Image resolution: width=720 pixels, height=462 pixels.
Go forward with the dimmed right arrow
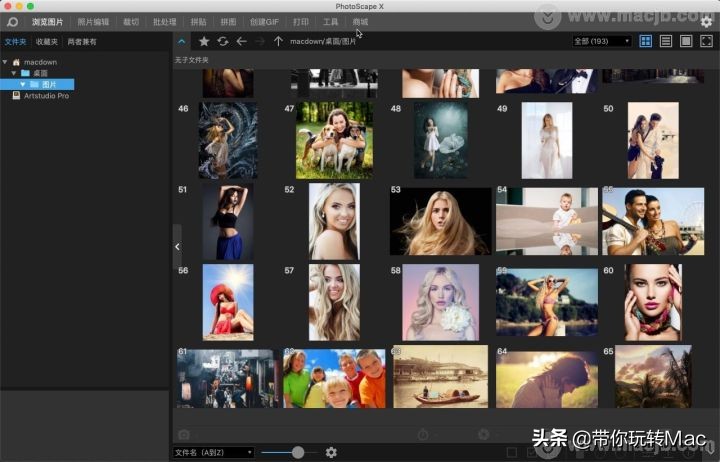(260, 41)
